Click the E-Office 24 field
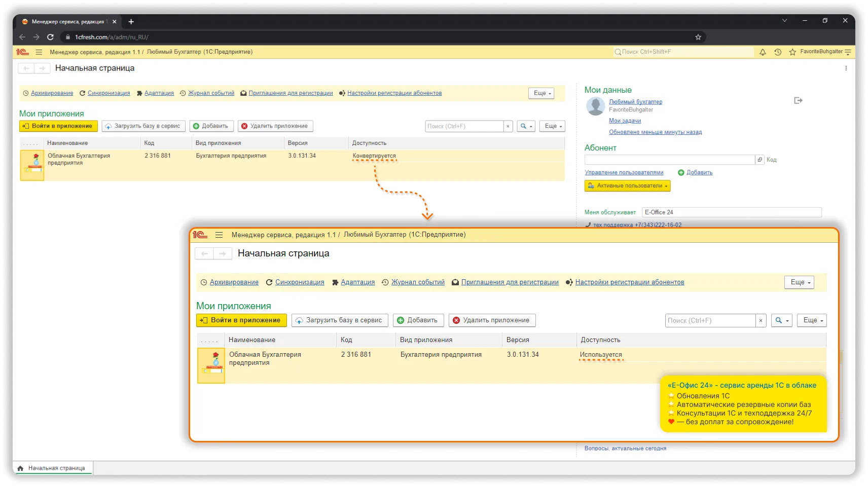868x486 pixels. [732, 212]
